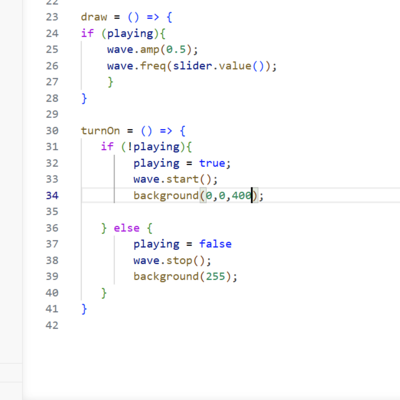Click the 'turnOn' function name

(100, 131)
